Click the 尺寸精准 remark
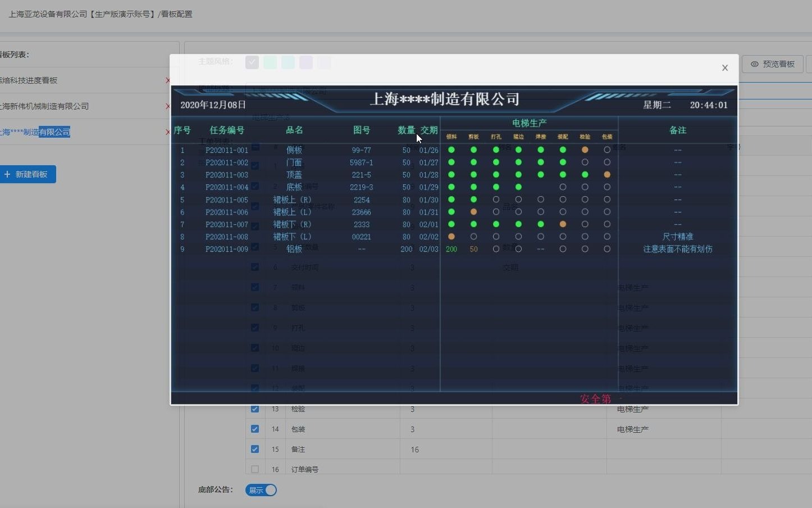812x508 pixels. pos(678,237)
